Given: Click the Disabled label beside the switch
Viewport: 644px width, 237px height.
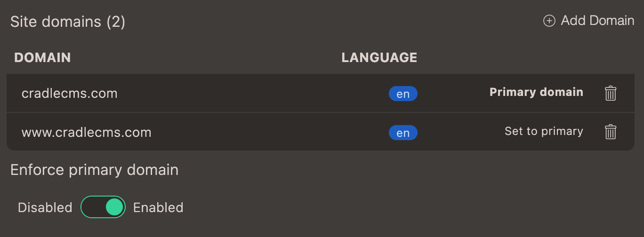Looking at the screenshot, I should click(45, 207).
